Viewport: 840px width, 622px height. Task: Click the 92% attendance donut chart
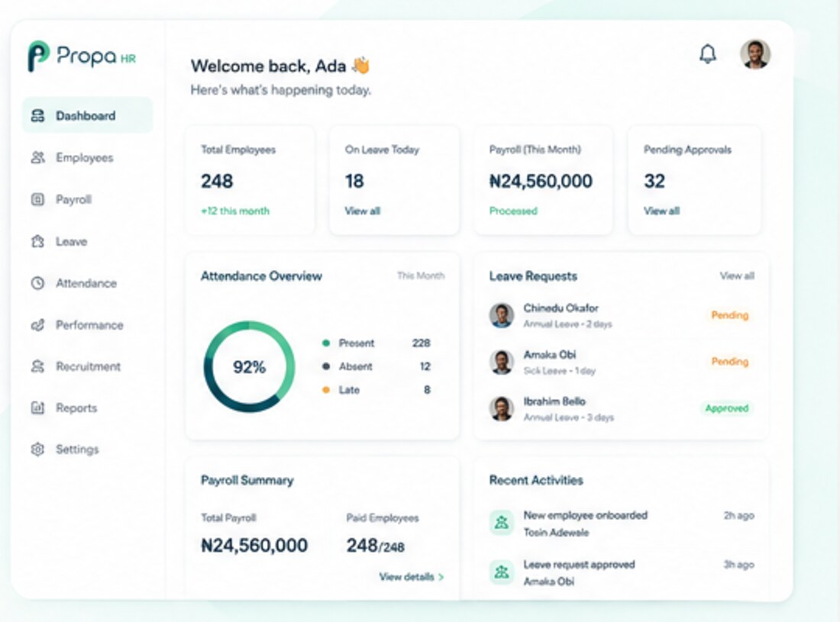coord(249,366)
